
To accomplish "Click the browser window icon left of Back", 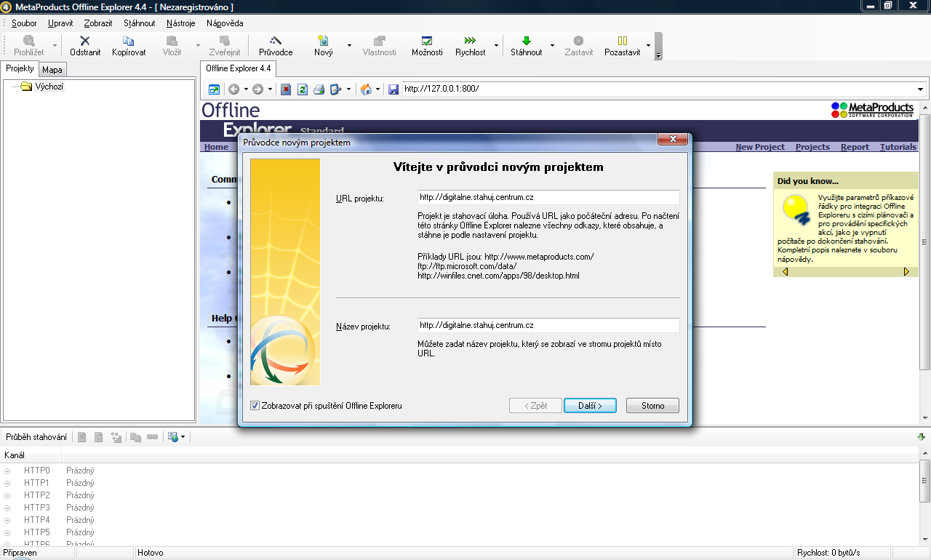I will [214, 89].
